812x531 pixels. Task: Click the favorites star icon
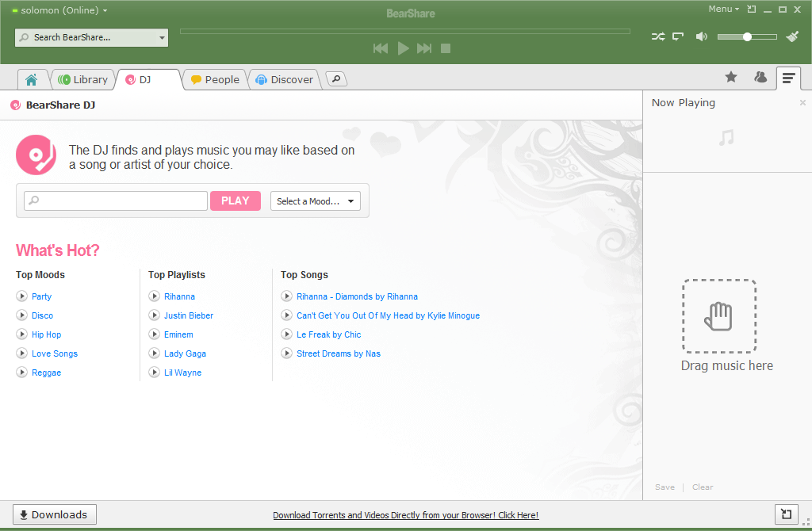pos(730,77)
